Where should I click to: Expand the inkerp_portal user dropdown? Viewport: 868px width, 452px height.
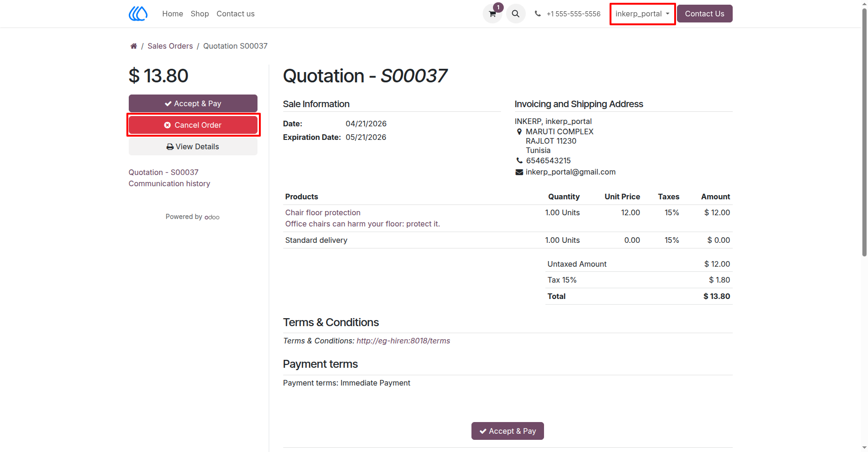(642, 14)
